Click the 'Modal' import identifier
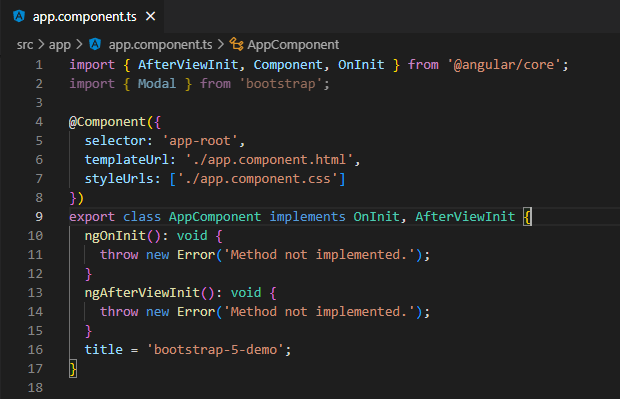Image resolution: width=620 pixels, height=399 pixels. pyautogui.click(x=157, y=84)
